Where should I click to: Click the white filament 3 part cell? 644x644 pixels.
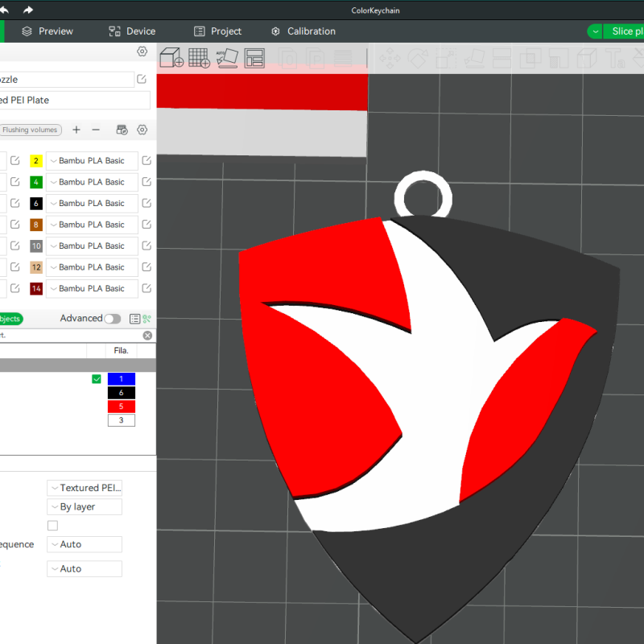click(x=122, y=420)
